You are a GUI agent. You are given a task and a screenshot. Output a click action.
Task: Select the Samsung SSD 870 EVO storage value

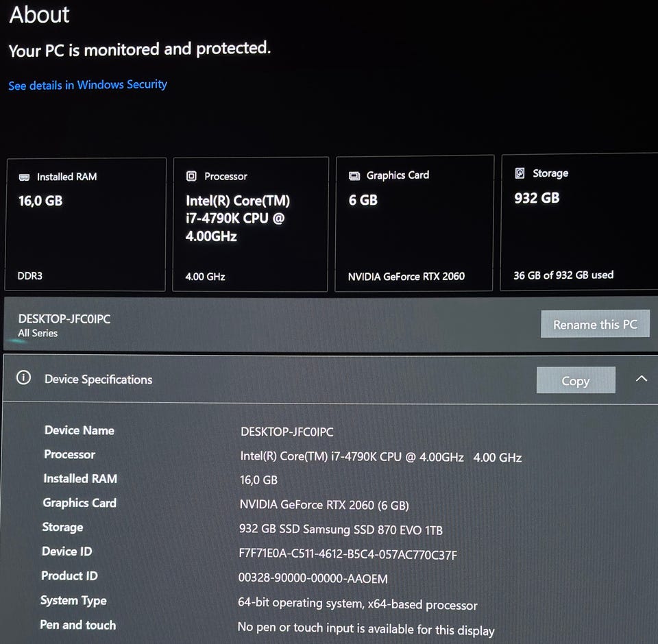(x=341, y=530)
